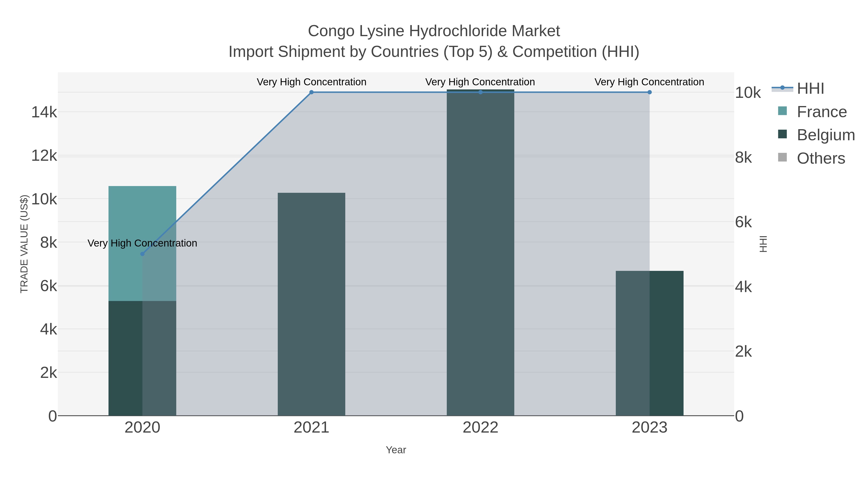
Task: Click the 2022 Very High Concentration annotation
Action: click(x=480, y=82)
